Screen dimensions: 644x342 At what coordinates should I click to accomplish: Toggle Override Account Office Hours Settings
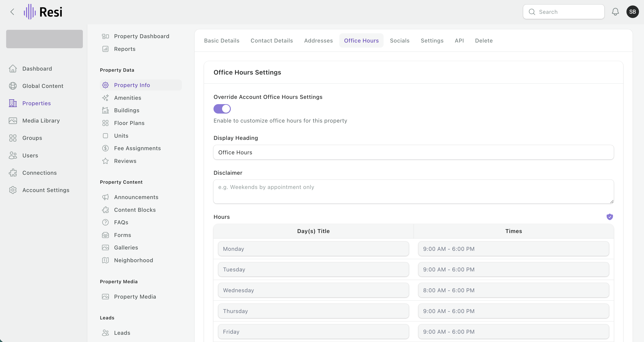(x=222, y=109)
